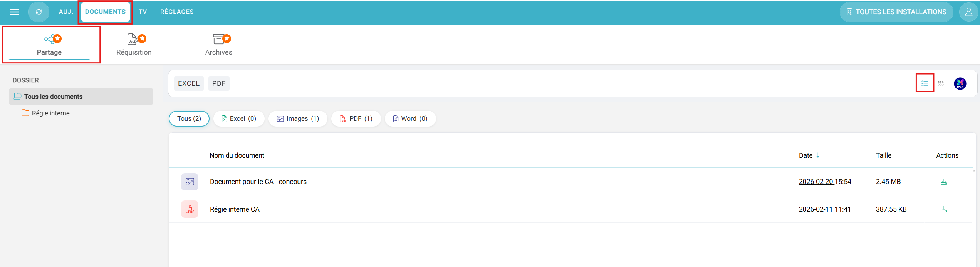This screenshot has width=980, height=267.
Task: Open the RÉGLAGES menu
Action: 177,12
